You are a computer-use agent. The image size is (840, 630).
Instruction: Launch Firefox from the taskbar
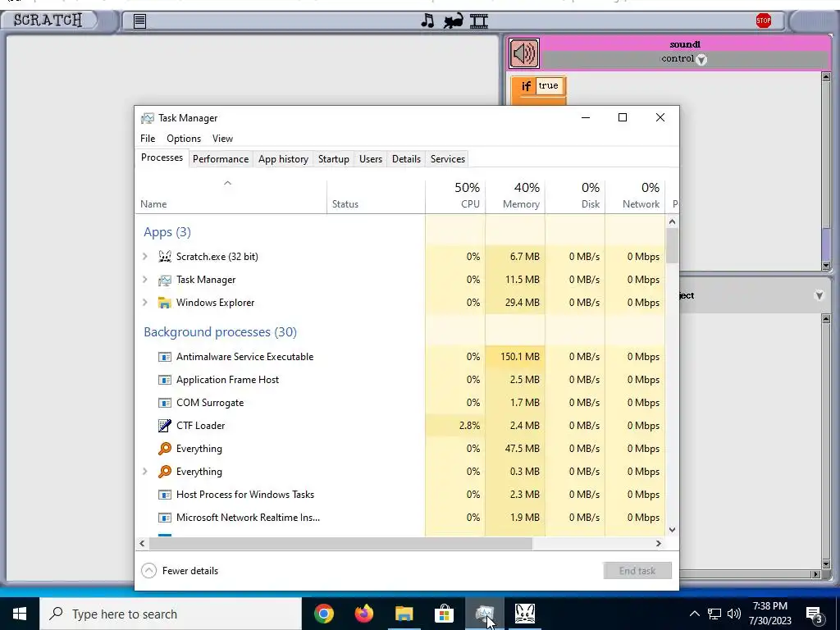[x=363, y=614]
